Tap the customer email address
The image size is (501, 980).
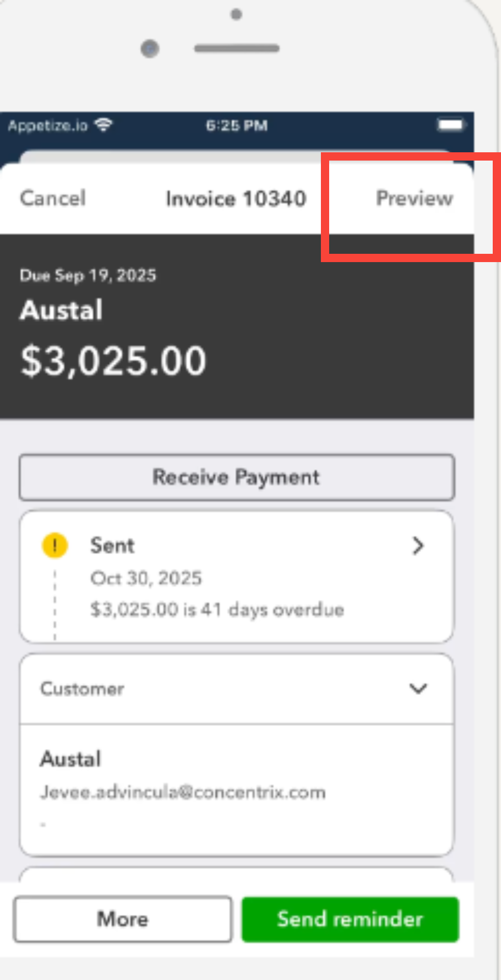point(183,792)
